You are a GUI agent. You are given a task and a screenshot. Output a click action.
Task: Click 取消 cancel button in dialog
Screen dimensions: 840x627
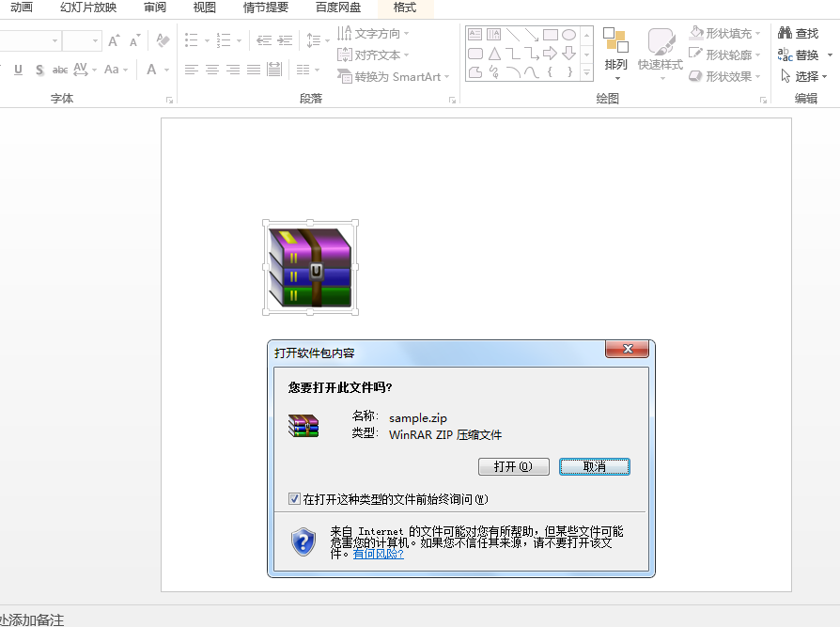595,466
